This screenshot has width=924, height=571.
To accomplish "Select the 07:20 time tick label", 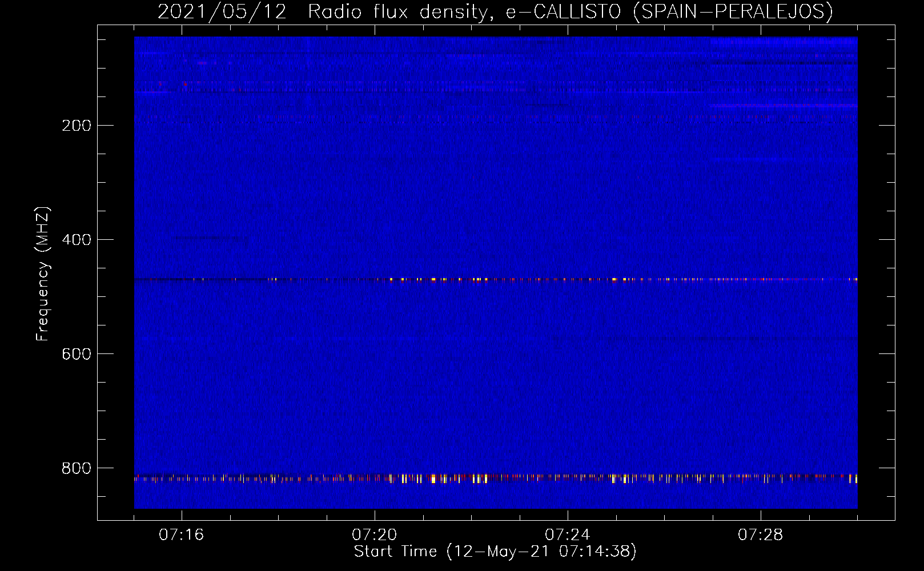I will [x=375, y=535].
